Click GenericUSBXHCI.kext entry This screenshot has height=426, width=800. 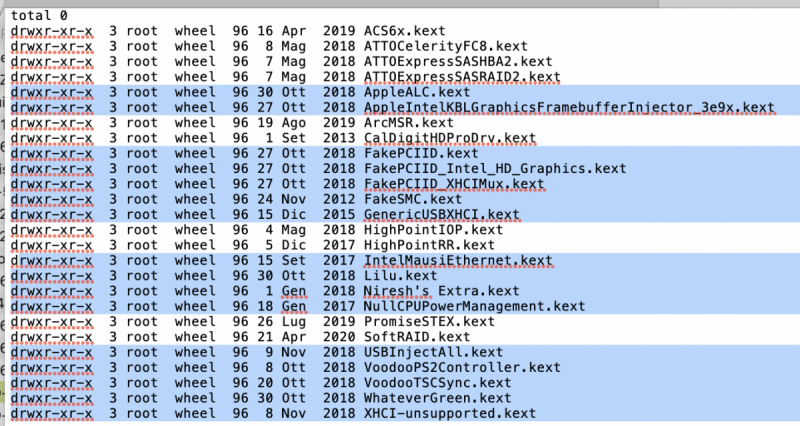441,215
